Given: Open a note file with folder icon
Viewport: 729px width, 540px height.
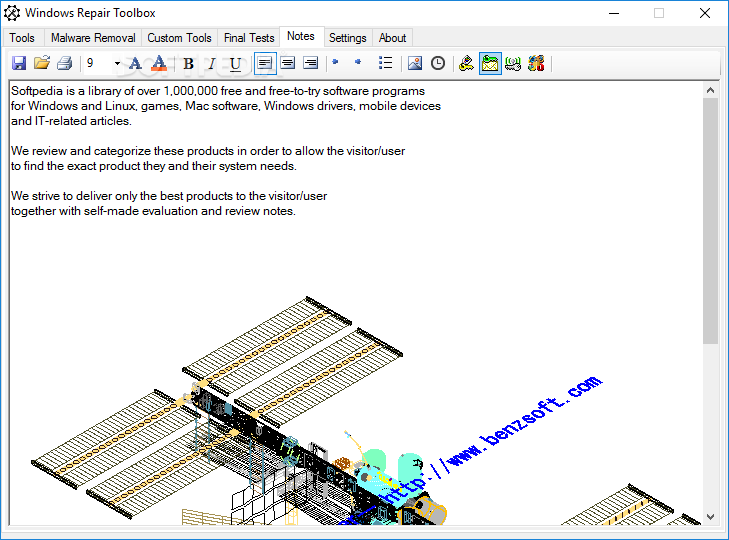Looking at the screenshot, I should pos(42,63).
